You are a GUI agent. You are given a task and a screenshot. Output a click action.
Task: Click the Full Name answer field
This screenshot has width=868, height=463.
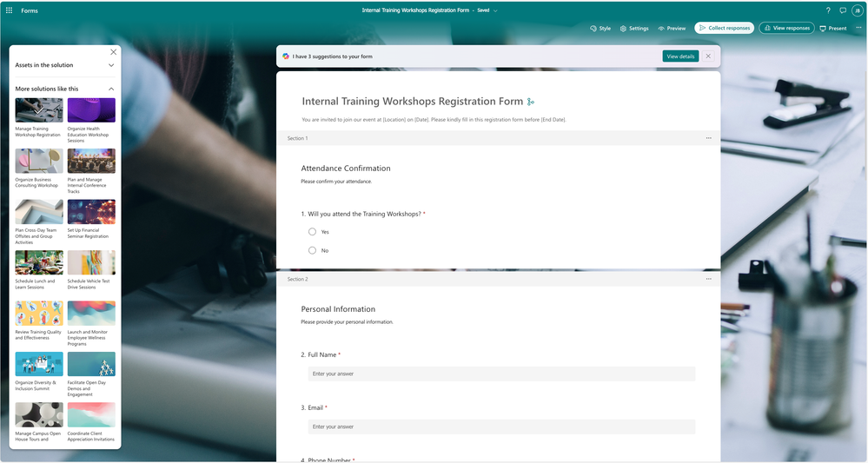coord(501,374)
